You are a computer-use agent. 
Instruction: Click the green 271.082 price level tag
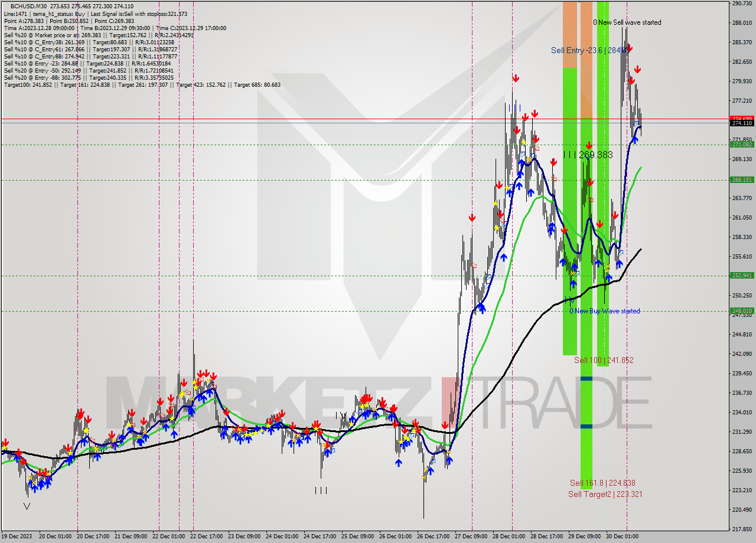pos(742,144)
